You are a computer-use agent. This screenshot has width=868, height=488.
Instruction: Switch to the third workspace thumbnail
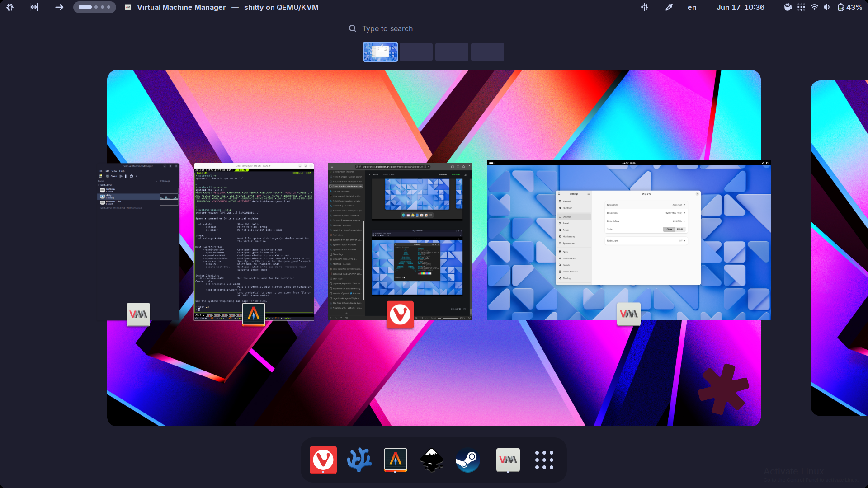point(452,52)
